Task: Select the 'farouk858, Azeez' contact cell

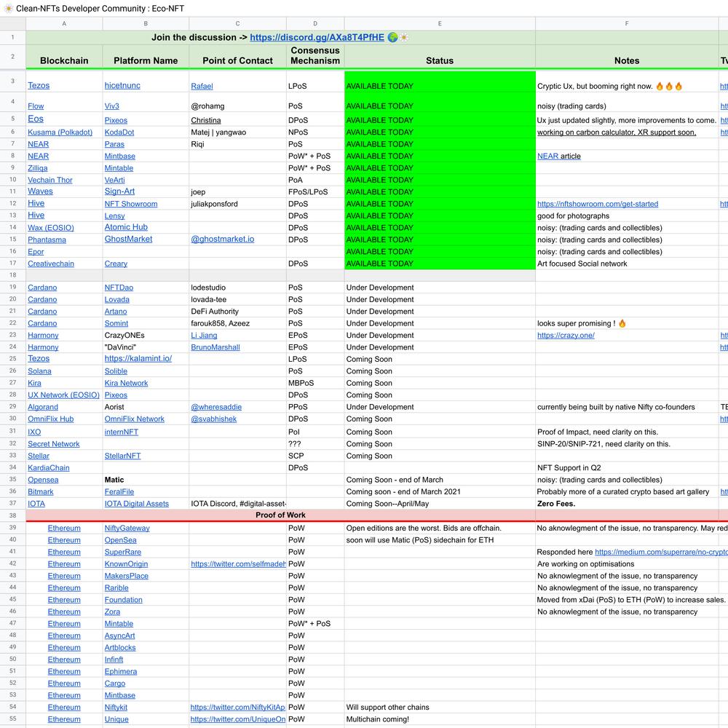Action: pyautogui.click(x=238, y=324)
